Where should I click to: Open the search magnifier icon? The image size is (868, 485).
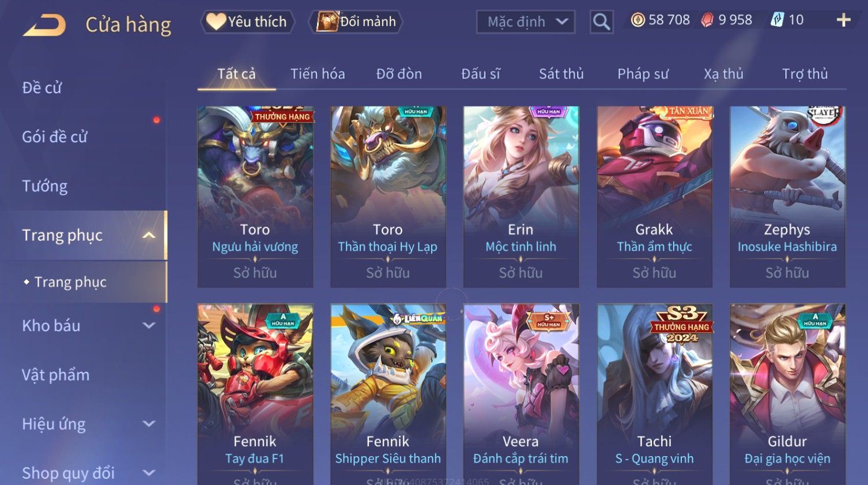click(x=601, y=22)
